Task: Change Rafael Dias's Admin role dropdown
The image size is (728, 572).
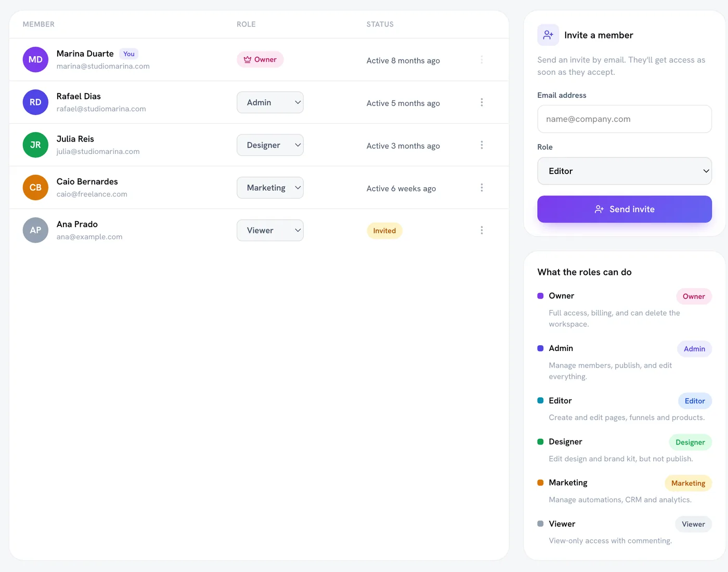Action: [270, 102]
